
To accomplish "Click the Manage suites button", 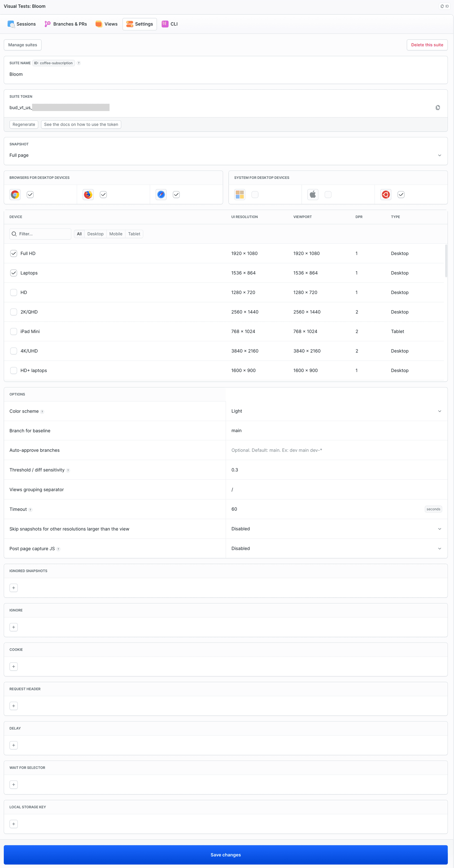I will click(x=22, y=45).
